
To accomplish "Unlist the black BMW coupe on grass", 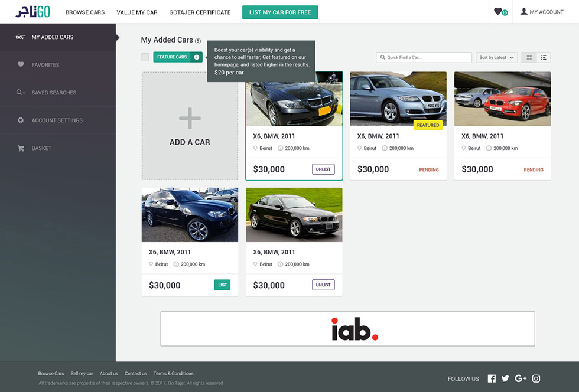I will tap(324, 285).
